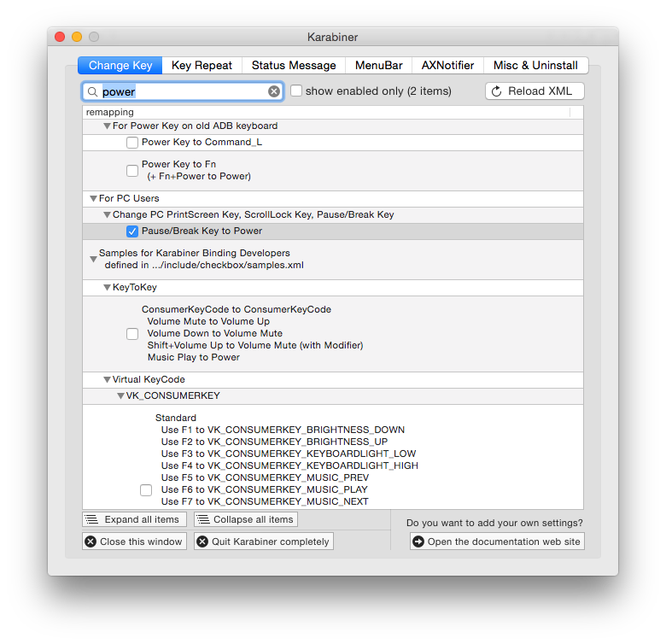Collapse For Power Key on old ADB keyboard
The width and height of the screenshot is (666, 644).
pos(107,126)
